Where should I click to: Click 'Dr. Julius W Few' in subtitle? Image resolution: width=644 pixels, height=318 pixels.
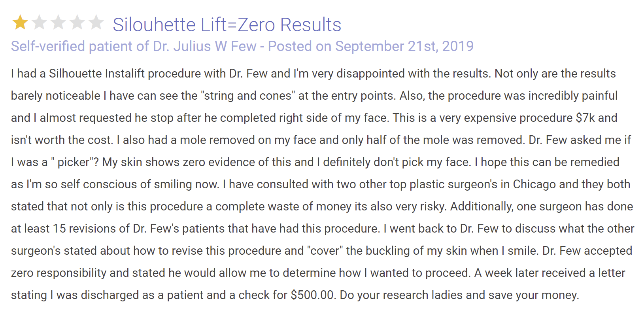tap(205, 46)
